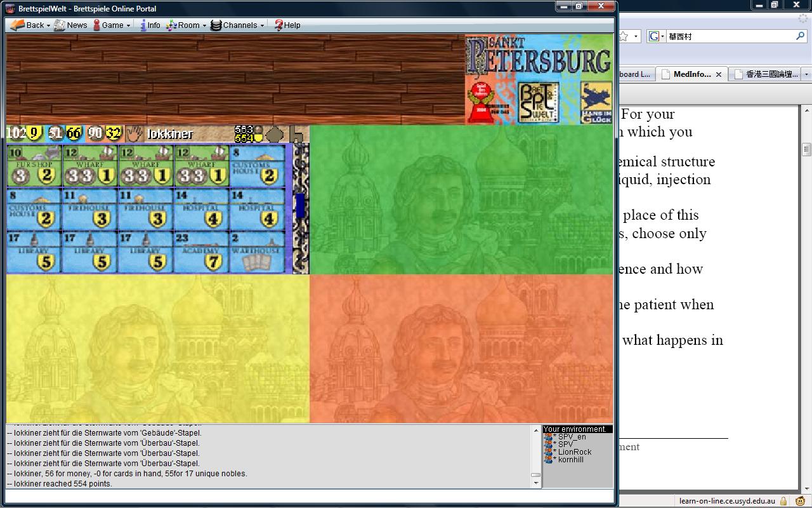This screenshot has width=812, height=508.
Task: Click the Sankt Petersburg title logo
Action: click(539, 57)
